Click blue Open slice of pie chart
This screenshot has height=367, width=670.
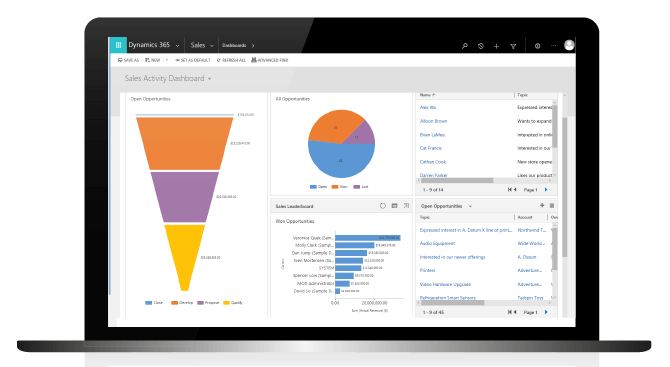tap(341, 161)
